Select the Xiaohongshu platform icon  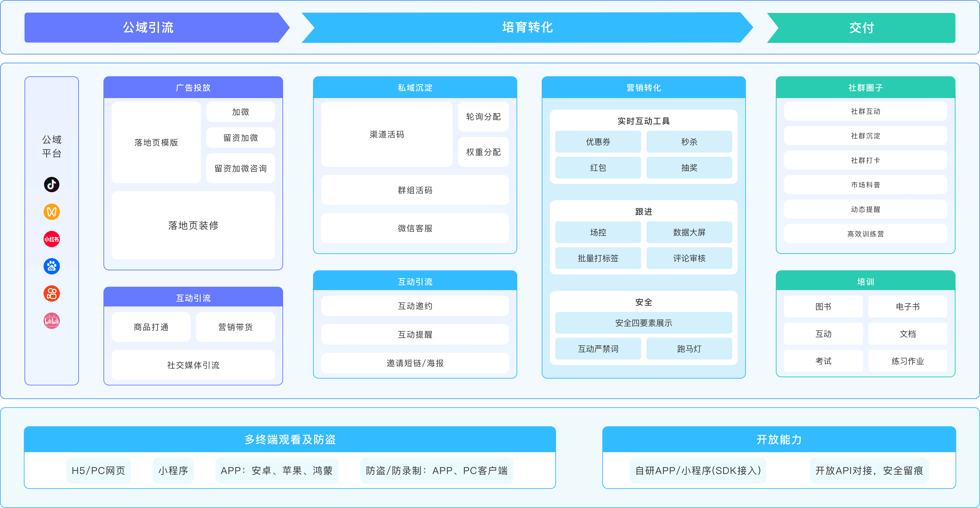coord(52,239)
